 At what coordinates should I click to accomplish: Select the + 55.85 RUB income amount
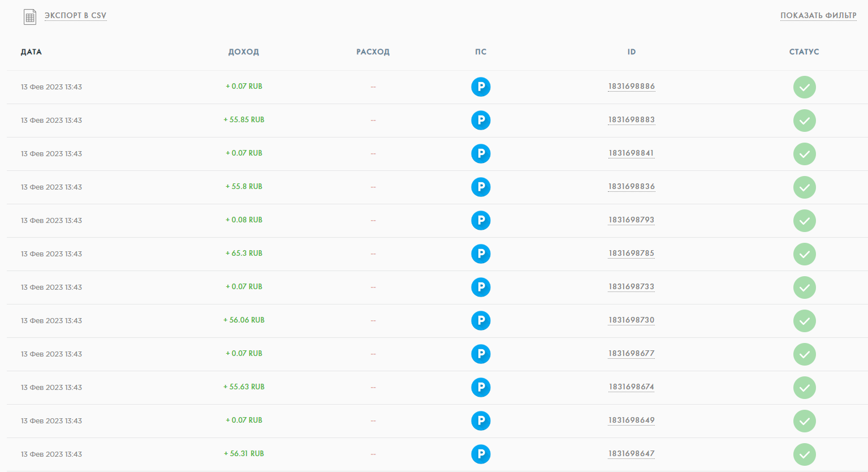(244, 120)
